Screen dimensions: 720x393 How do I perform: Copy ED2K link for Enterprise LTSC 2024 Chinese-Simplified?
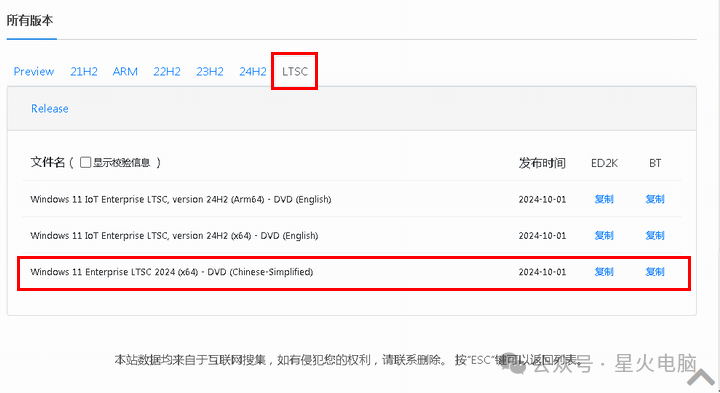[x=604, y=272]
